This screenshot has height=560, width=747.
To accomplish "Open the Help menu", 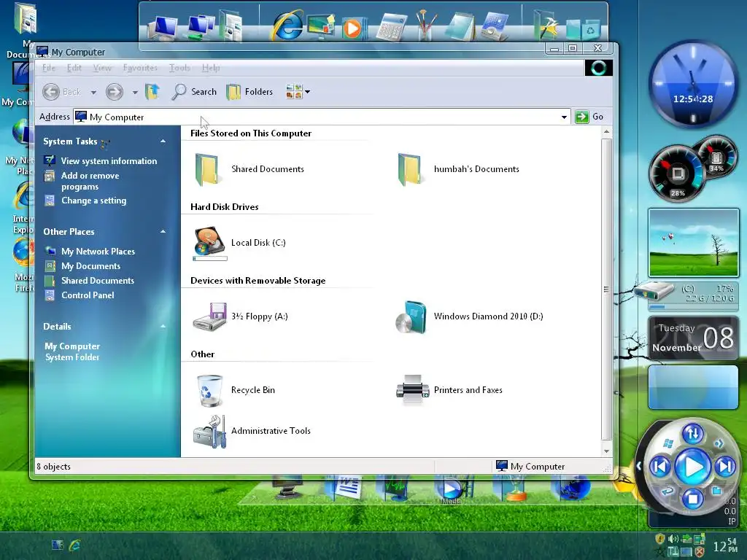I will click(x=211, y=68).
